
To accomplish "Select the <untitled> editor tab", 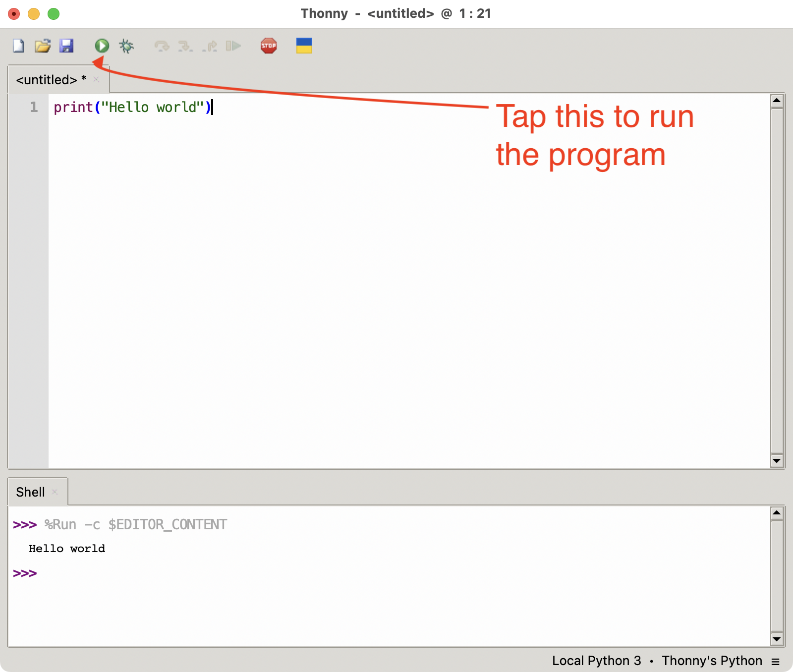I will point(47,80).
